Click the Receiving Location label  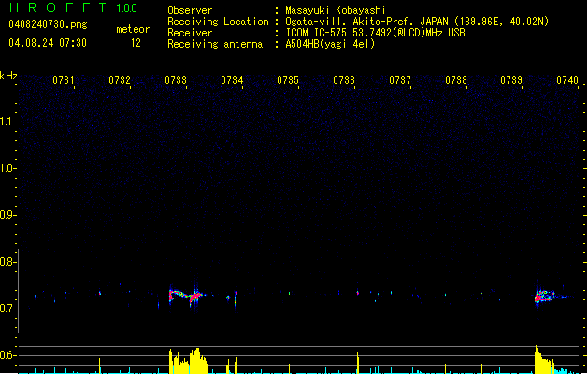(218, 22)
